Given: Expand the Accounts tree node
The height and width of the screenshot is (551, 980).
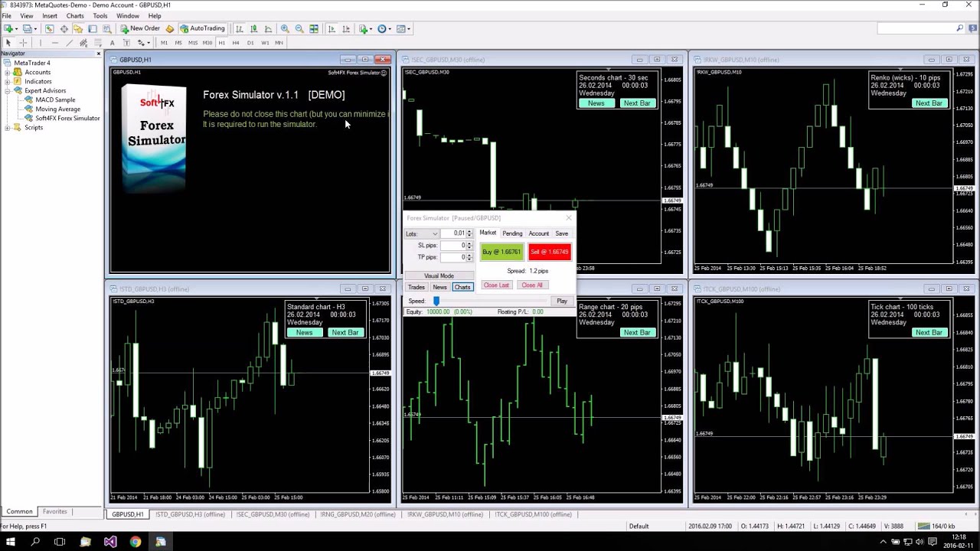Looking at the screenshot, I should (7, 72).
